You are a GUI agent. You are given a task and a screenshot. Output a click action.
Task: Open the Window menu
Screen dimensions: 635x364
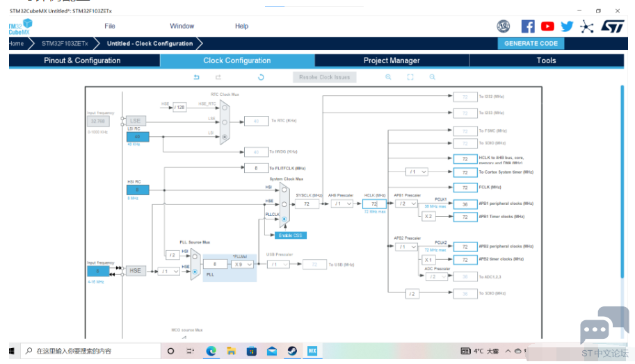[182, 26]
